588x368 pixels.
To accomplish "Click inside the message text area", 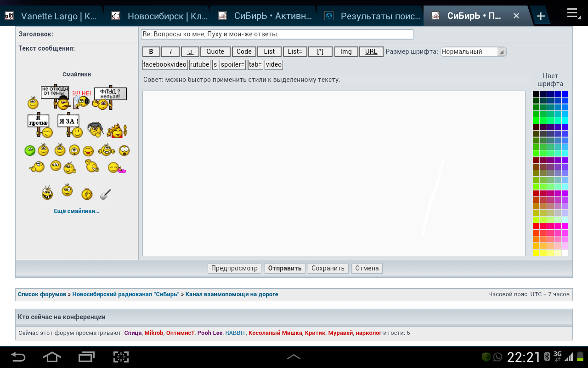I will 334,173.
